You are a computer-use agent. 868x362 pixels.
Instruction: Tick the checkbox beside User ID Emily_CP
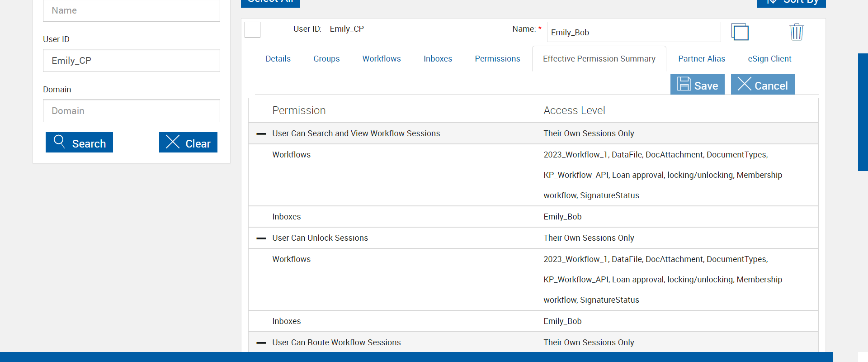252,30
